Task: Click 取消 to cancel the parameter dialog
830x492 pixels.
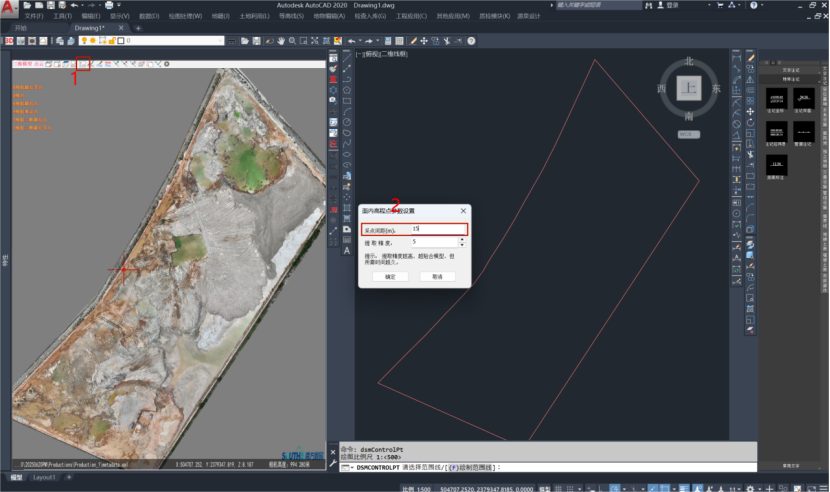Action: pyautogui.click(x=437, y=276)
